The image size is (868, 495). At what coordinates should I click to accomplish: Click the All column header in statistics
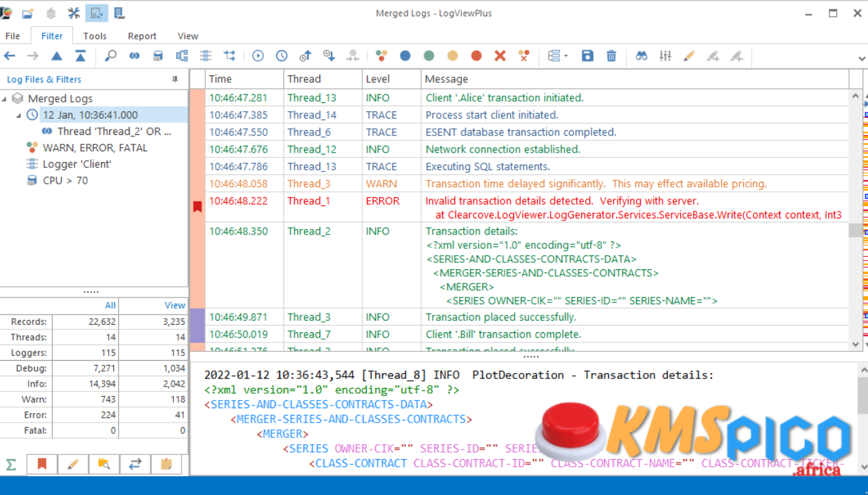85,305
